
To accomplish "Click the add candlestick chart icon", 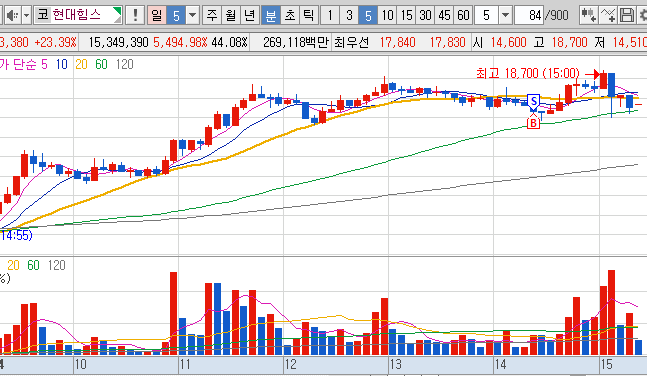I will (x=588, y=16).
